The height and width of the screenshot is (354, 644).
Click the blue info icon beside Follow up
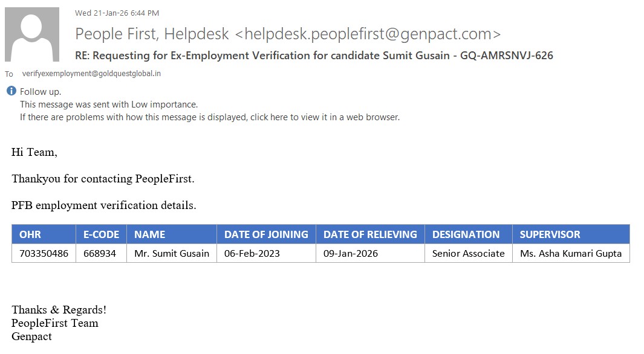tap(11, 91)
